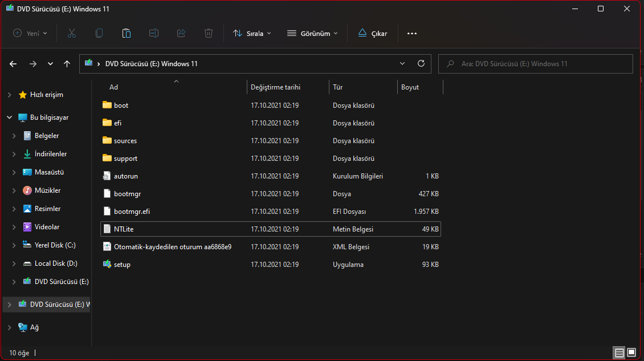Refresh the current folder view
This screenshot has height=361, width=644.
tap(421, 64)
